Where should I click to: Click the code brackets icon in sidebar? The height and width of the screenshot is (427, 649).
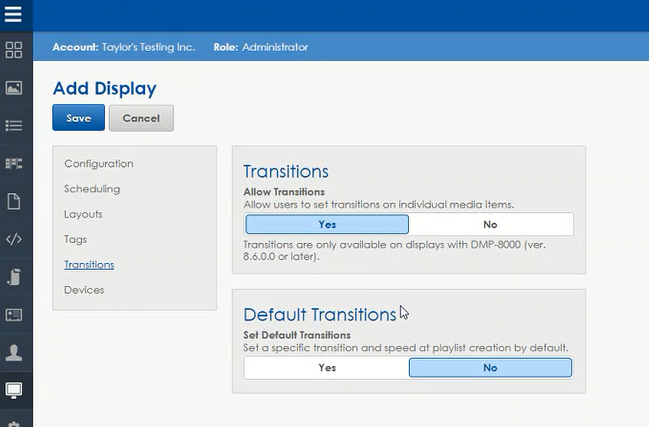[14, 239]
